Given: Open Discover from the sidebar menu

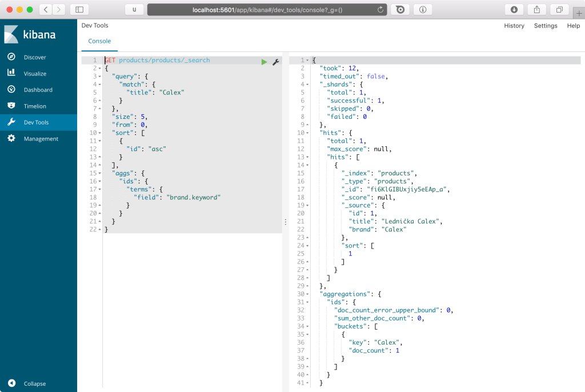Looking at the screenshot, I should tap(35, 57).
